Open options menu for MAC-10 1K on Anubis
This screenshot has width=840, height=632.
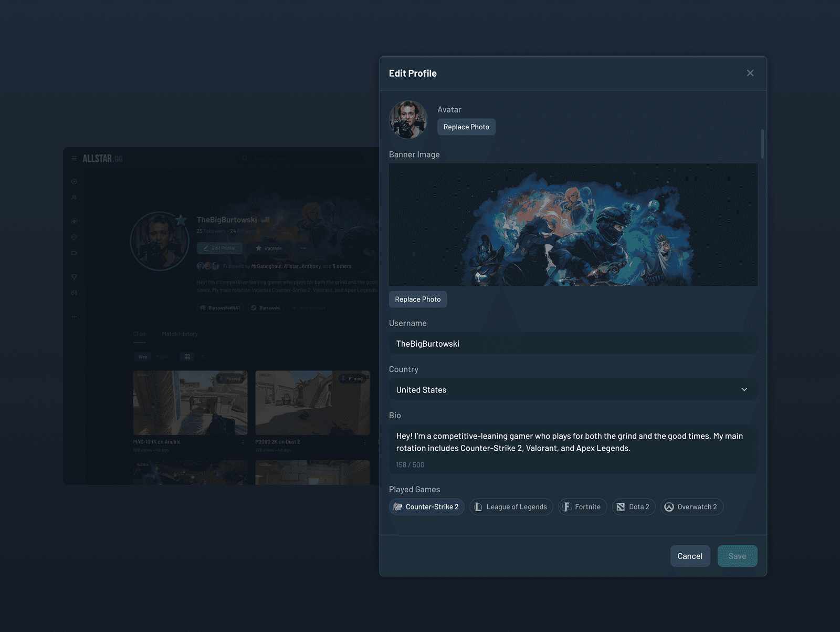point(243,442)
